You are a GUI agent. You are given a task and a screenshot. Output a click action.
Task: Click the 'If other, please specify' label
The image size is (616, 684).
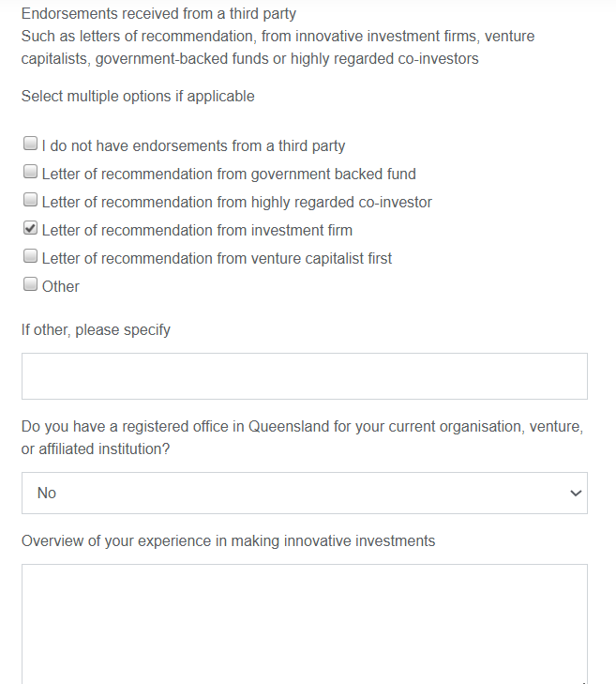[x=96, y=330]
